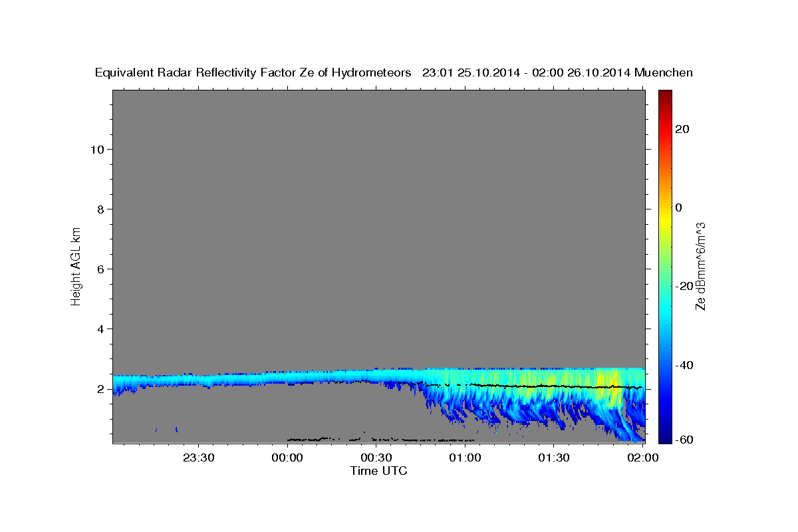The width and height of the screenshot is (798, 532).
Task: Click the height tick label '10'
Action: tap(96, 149)
